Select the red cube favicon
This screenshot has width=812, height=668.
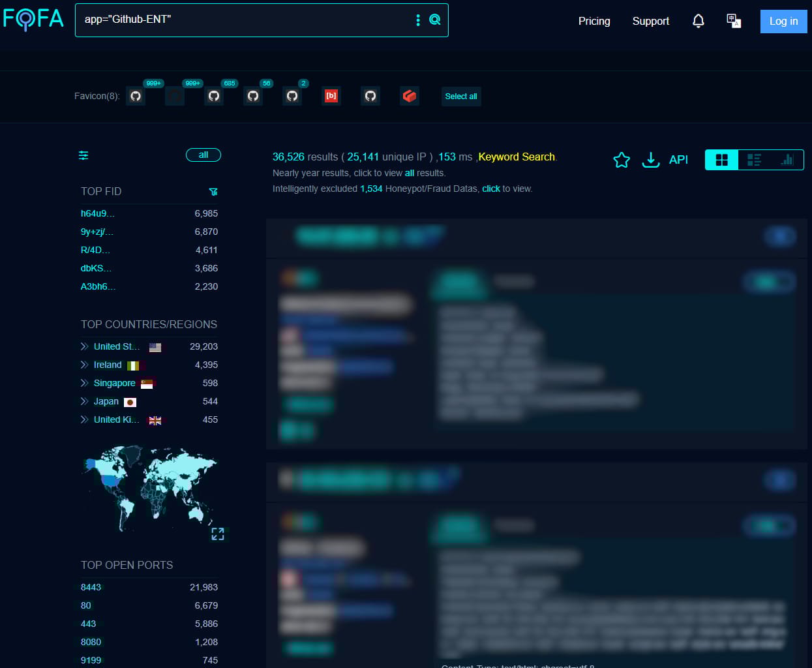[x=410, y=96]
